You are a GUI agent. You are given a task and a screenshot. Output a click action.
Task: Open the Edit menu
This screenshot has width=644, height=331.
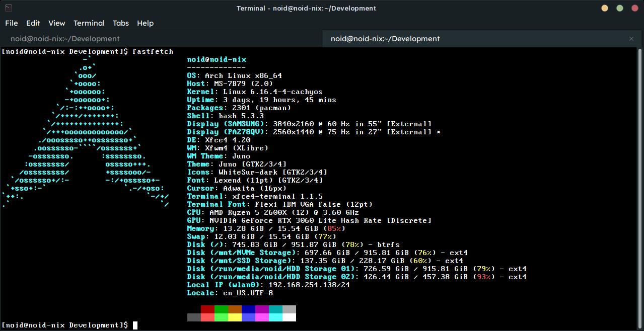click(x=33, y=23)
